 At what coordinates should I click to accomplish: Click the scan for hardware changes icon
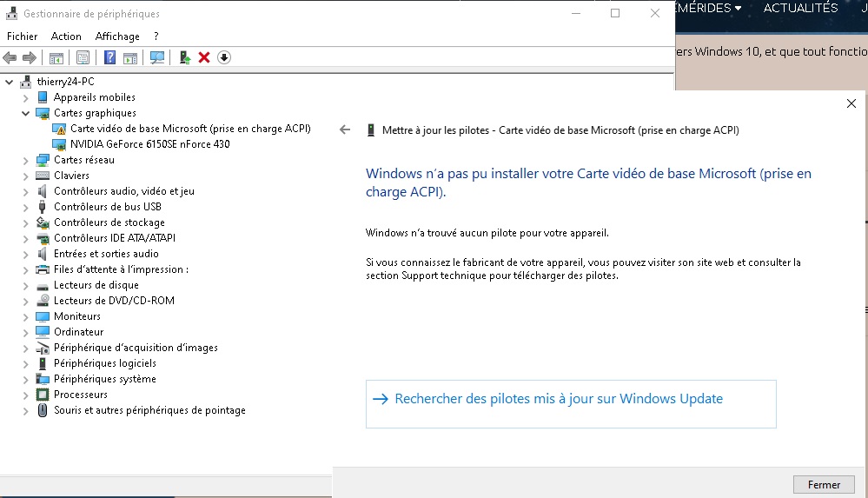click(157, 57)
